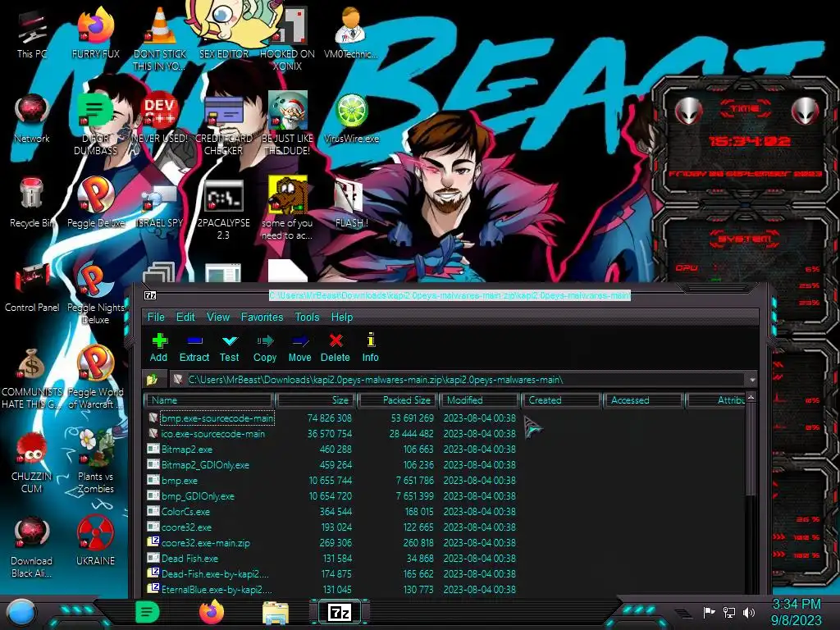Click the Extract toolbar icon
This screenshot has height=630, width=840.
pyautogui.click(x=194, y=347)
